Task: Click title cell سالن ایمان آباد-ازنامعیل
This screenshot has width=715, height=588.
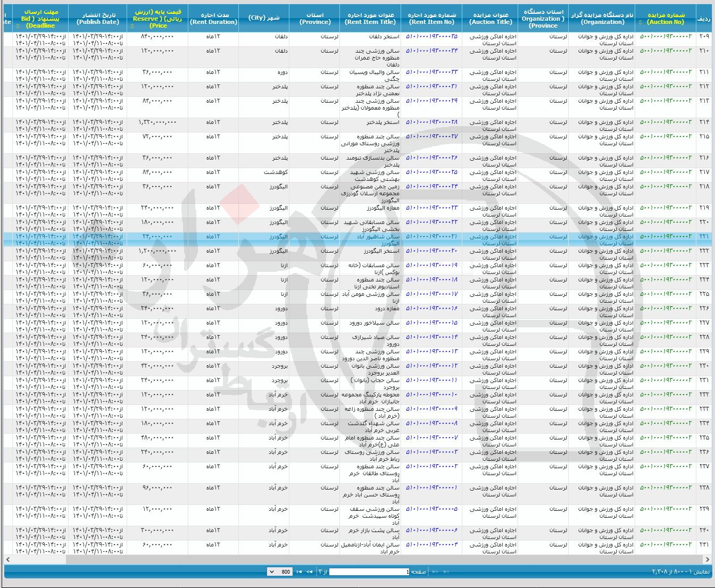Action: (x=370, y=548)
